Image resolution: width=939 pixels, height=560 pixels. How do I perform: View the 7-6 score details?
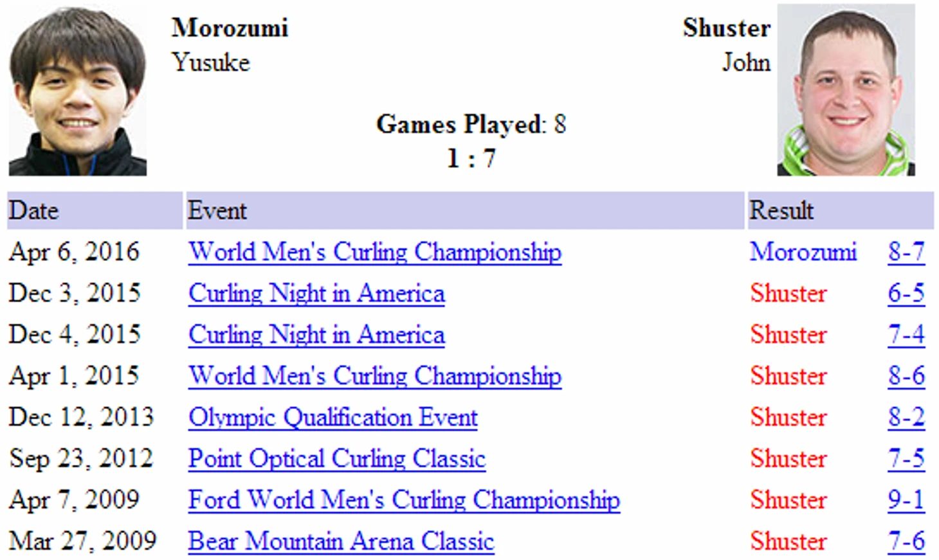point(906,541)
